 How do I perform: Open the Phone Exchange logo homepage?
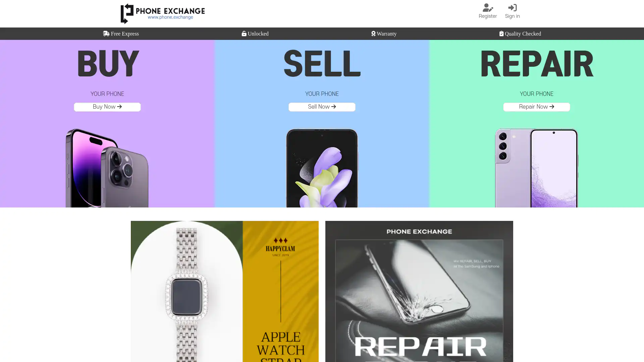pyautogui.click(x=163, y=14)
